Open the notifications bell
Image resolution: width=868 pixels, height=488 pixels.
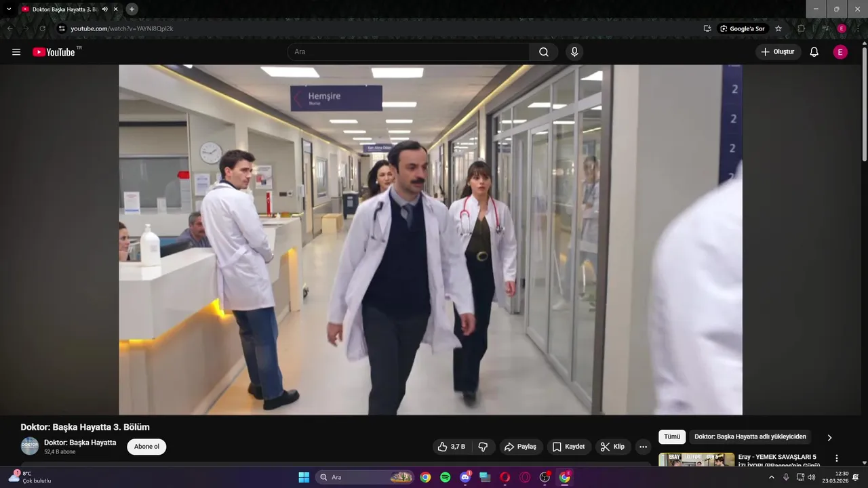(x=814, y=52)
